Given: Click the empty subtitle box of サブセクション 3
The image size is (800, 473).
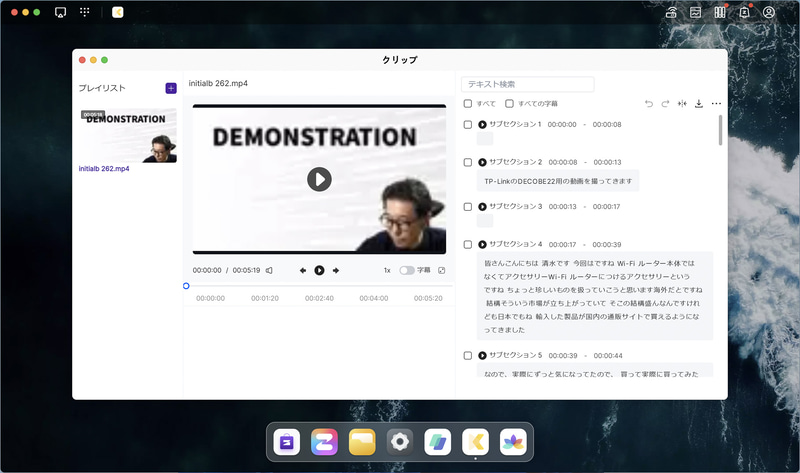Looking at the screenshot, I should (x=485, y=221).
